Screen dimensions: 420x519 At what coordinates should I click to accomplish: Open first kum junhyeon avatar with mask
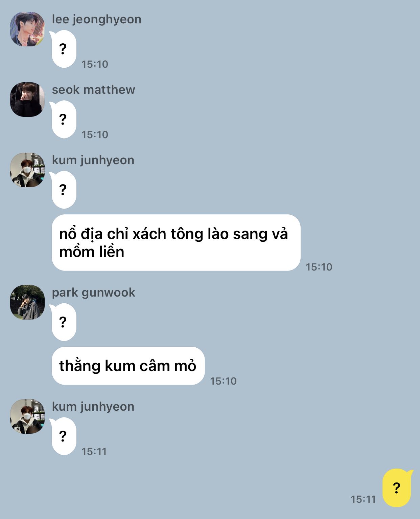(x=27, y=170)
